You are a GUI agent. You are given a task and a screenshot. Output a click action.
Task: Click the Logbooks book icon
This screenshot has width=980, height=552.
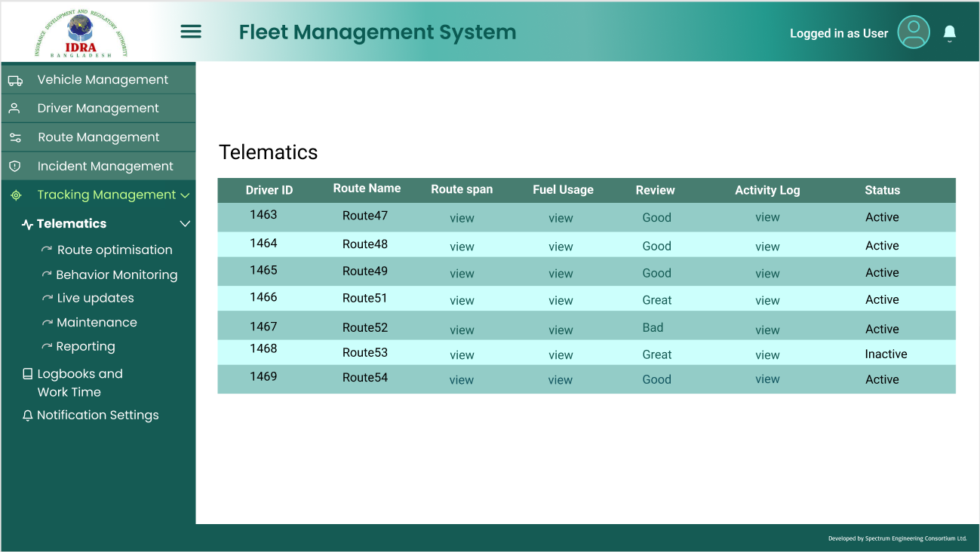tap(28, 374)
